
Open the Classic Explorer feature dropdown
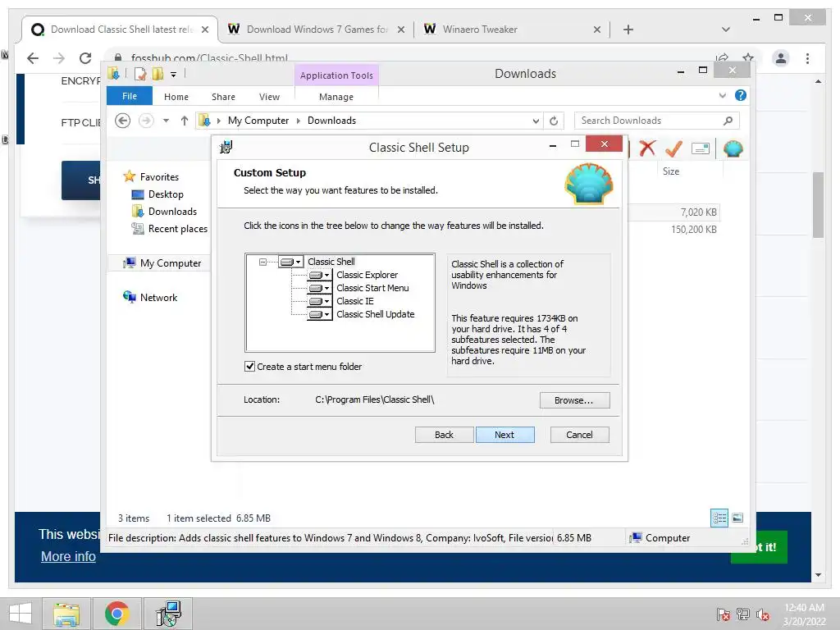319,276
